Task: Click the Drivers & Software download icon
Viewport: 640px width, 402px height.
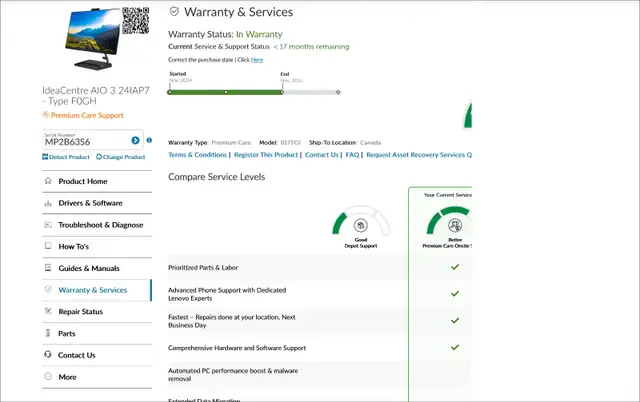Action: click(x=48, y=203)
